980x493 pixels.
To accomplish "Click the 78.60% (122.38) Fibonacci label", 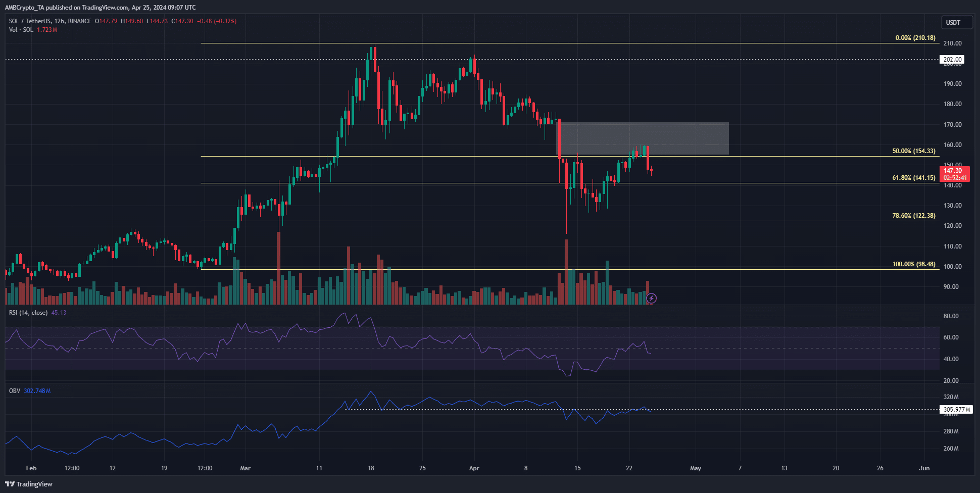I will click(x=914, y=216).
